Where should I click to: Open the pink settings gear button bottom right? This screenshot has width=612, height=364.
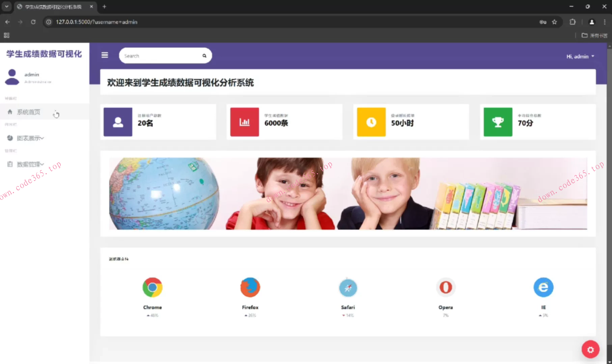click(590, 350)
